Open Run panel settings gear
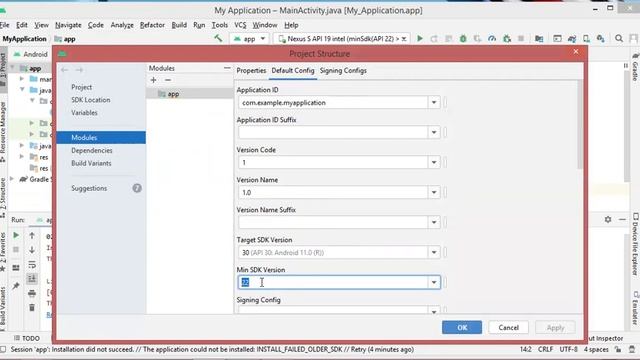The image size is (640, 360). [x=608, y=220]
